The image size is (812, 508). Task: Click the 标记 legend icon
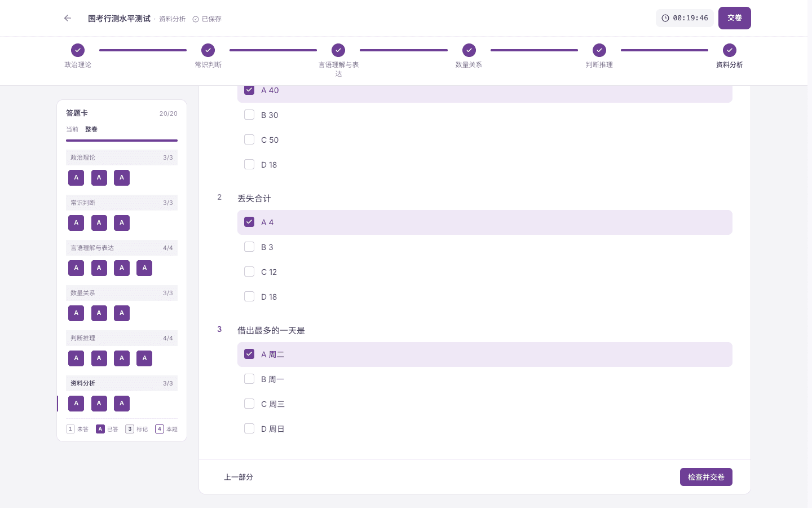pyautogui.click(x=130, y=429)
